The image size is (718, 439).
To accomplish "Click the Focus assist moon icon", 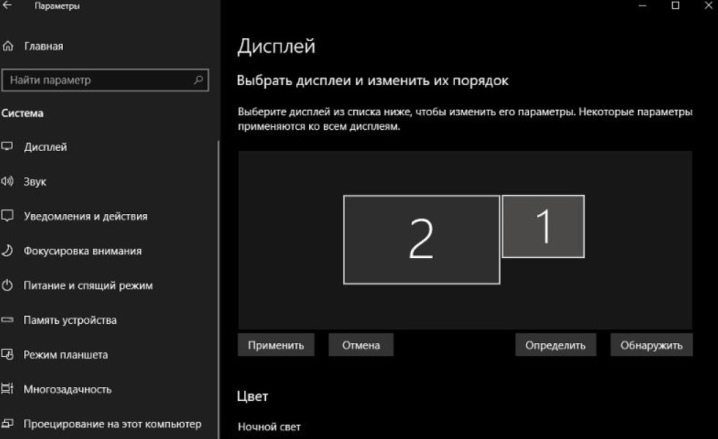I will [x=7, y=250].
